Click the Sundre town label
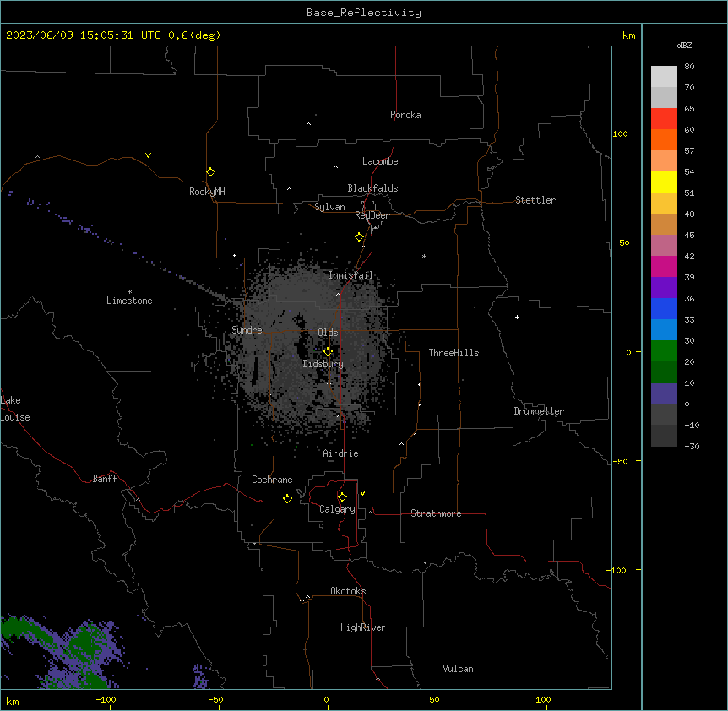728x711 pixels. [247, 330]
